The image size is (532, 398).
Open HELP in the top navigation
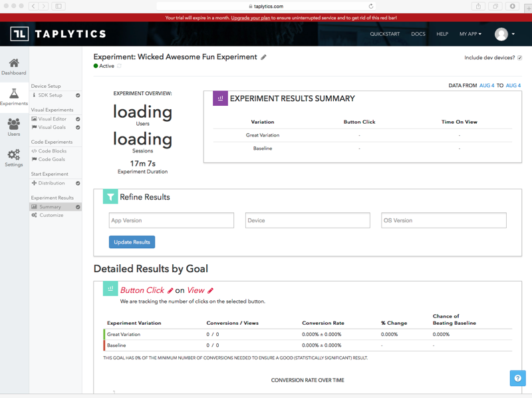pyautogui.click(x=442, y=34)
